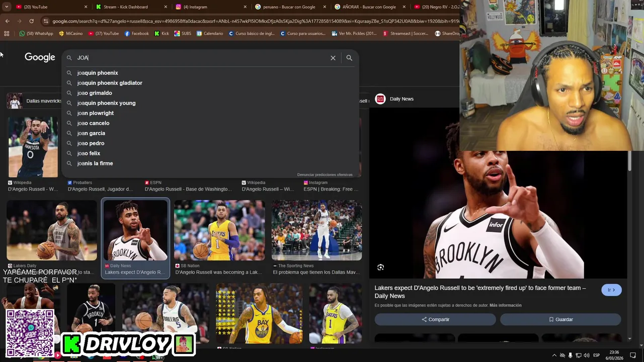Click the browser address bar URL
Image resolution: width=644 pixels, height=362 pixels.
[256, 21]
